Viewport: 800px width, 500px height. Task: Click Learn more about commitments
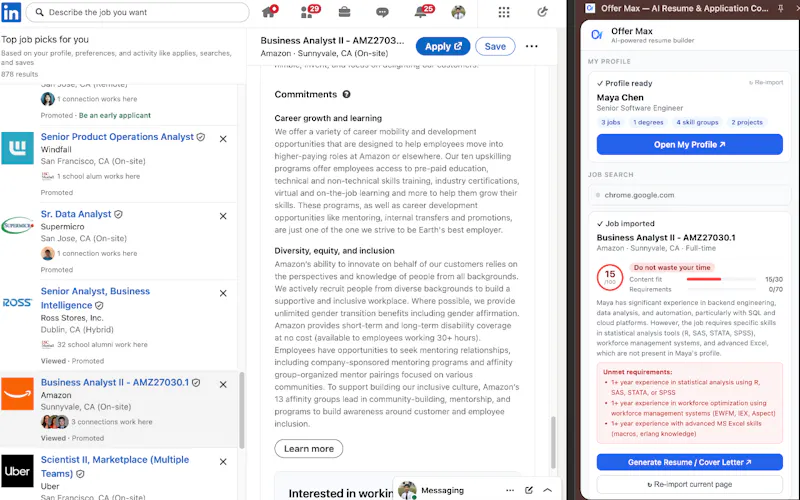tap(309, 448)
